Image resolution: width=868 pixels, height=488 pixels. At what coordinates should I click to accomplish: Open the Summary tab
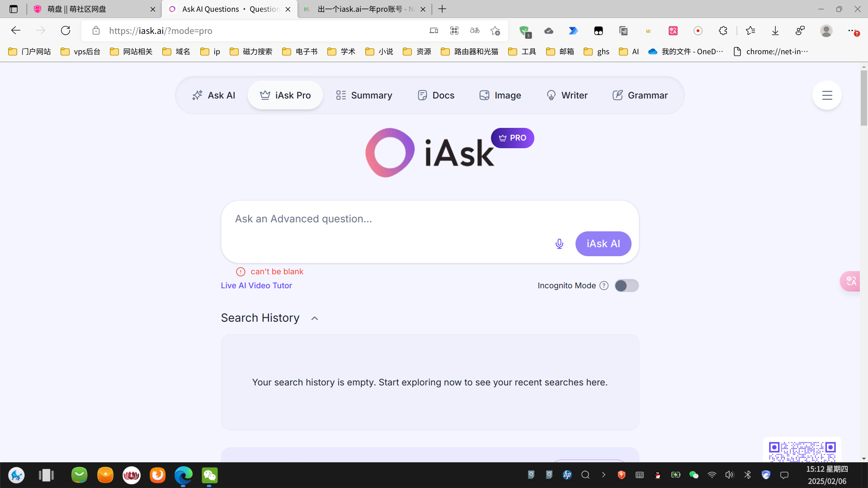(364, 95)
